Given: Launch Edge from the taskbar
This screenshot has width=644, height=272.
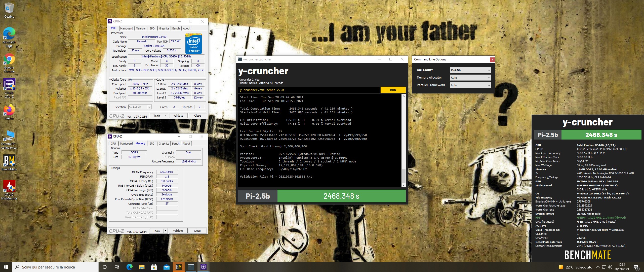Looking at the screenshot, I should coord(129,267).
